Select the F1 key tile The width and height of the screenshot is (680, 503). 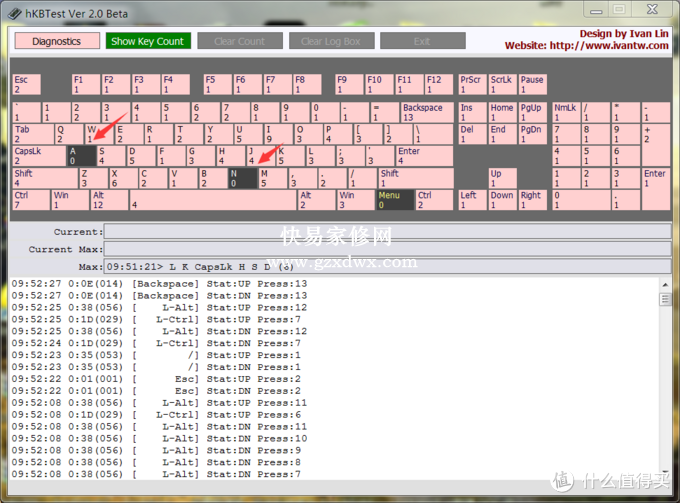point(86,84)
